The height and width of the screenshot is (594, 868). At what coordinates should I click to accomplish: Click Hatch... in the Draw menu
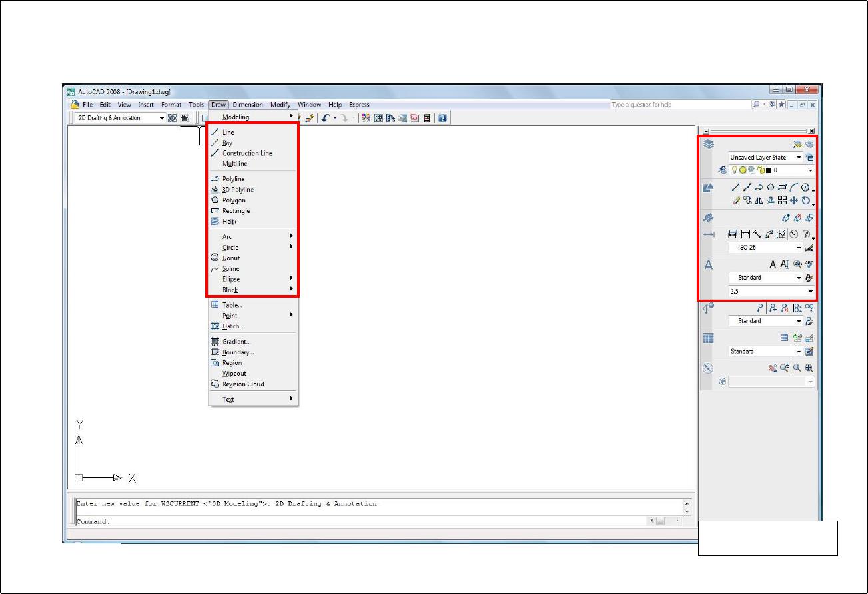[233, 326]
